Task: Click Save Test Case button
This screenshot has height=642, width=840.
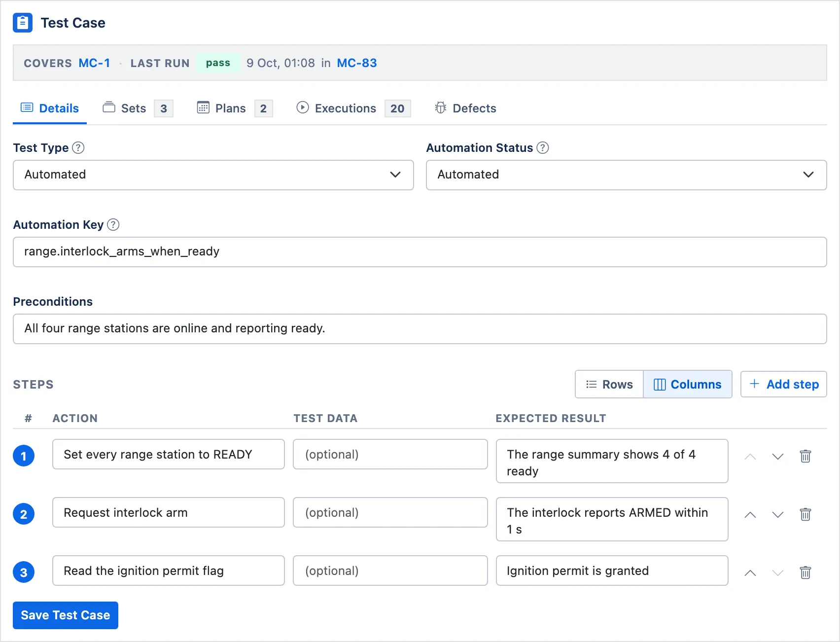Action: coord(66,615)
